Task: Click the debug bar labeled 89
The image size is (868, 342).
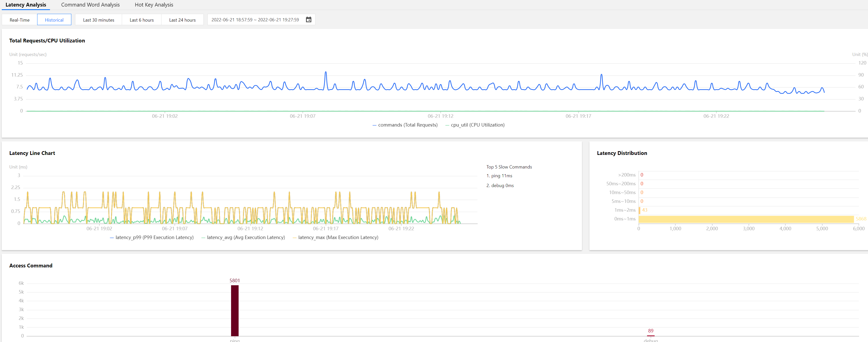Action: pyautogui.click(x=651, y=336)
